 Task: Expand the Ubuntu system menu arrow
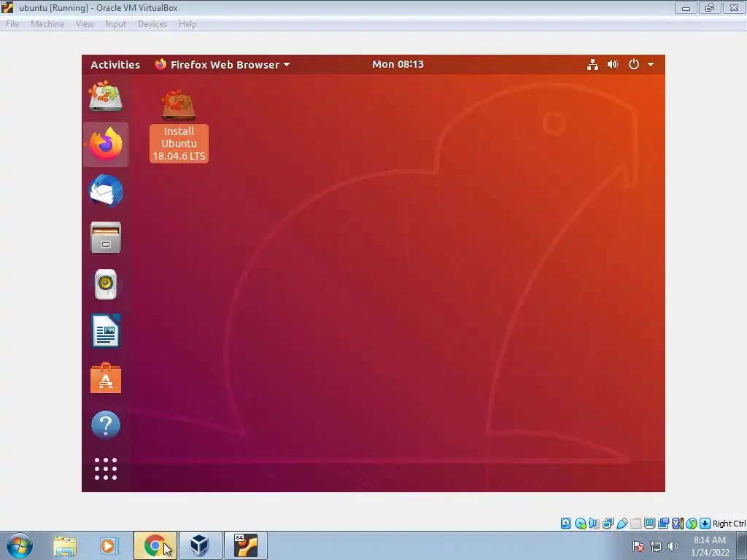coord(651,64)
